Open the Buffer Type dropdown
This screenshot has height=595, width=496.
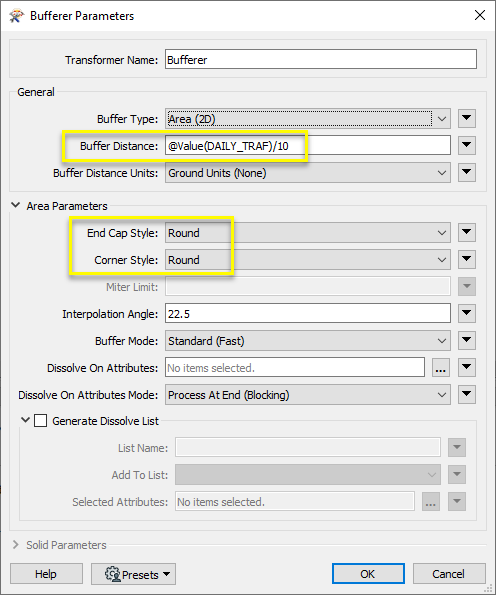coord(308,119)
